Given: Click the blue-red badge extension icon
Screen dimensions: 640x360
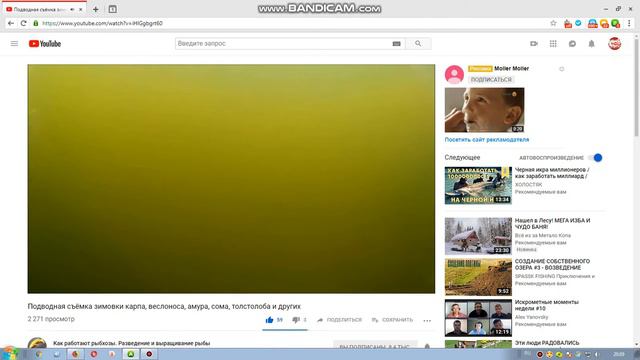Looking at the screenshot, I should click(593, 24).
